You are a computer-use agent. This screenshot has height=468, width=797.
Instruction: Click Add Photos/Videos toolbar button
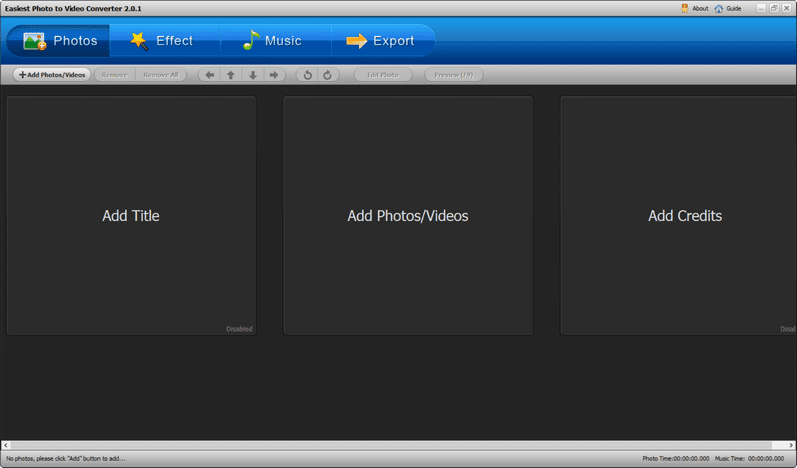click(x=52, y=75)
